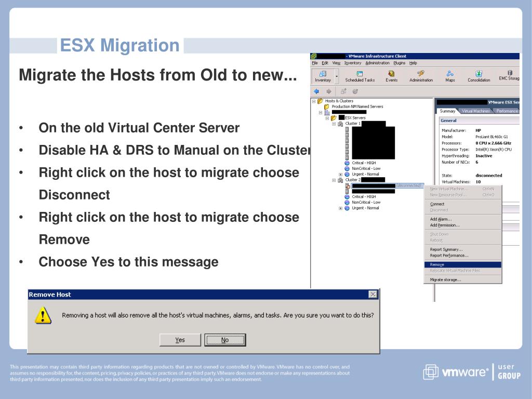This screenshot has width=532, height=399.
Task: Collapse the Cluster 1 tree node
Action: click(x=334, y=124)
